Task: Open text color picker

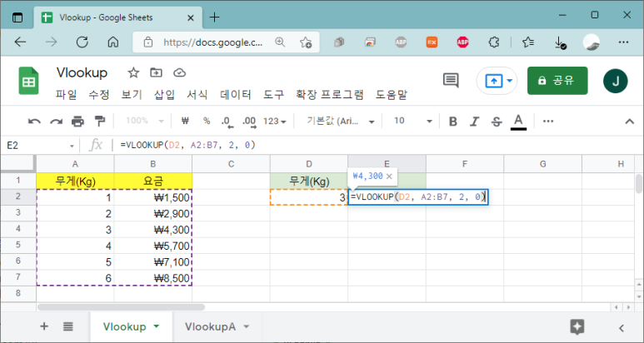Action: [x=518, y=122]
